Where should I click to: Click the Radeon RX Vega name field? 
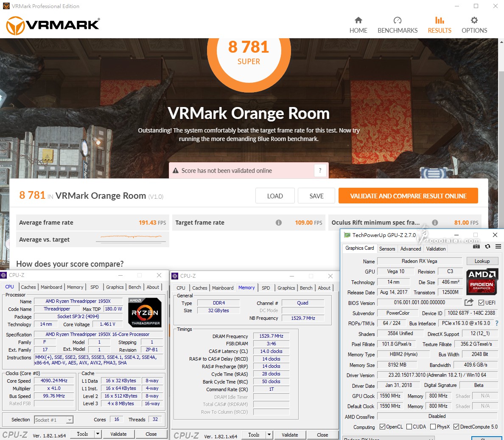click(420, 261)
